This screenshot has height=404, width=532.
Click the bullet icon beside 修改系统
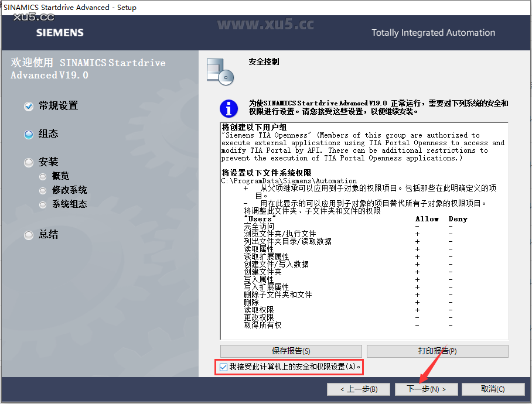point(43,190)
